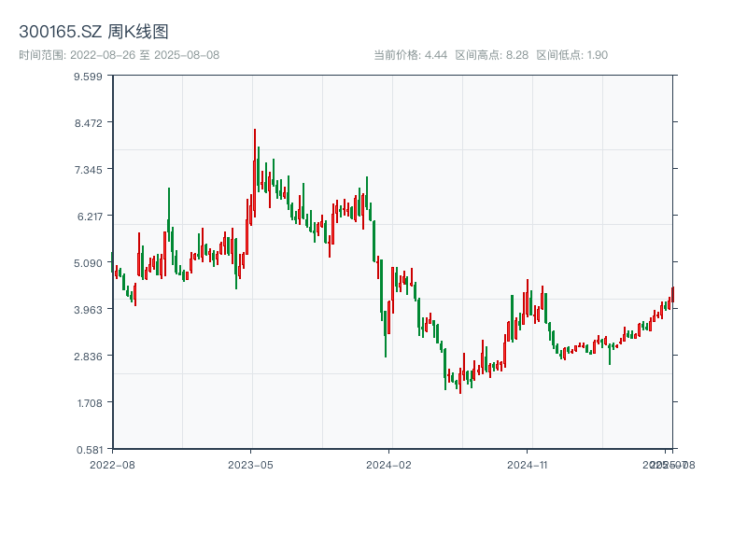Click the 6.217 y-axis price label
Screen dimensions: 747x560
click(x=90, y=216)
